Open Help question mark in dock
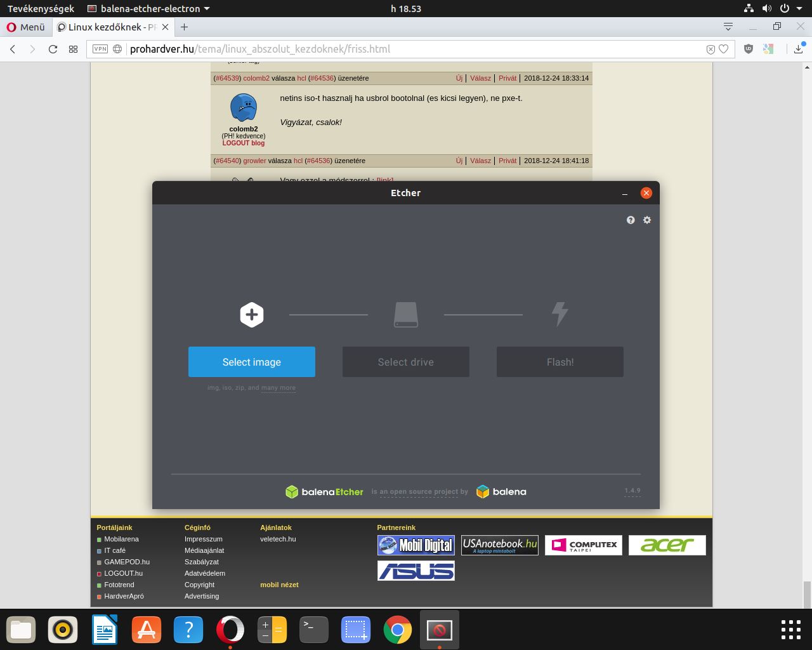Screen dimensions: 812x650 coord(188,630)
